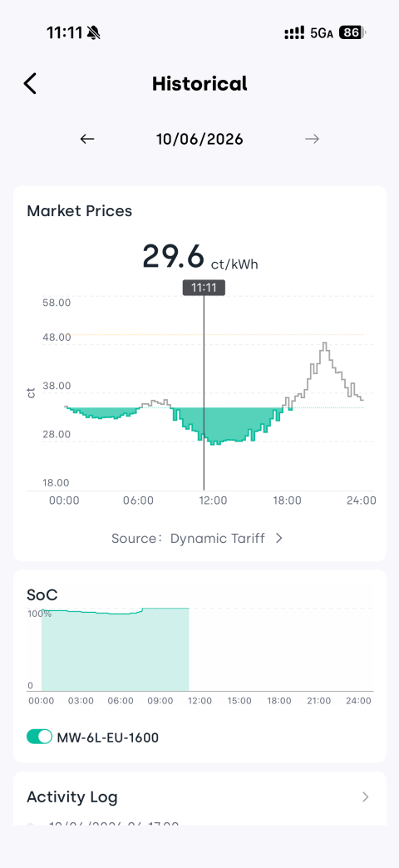Tap the muted bell icon in status bar
The height and width of the screenshot is (868, 399).
click(94, 33)
